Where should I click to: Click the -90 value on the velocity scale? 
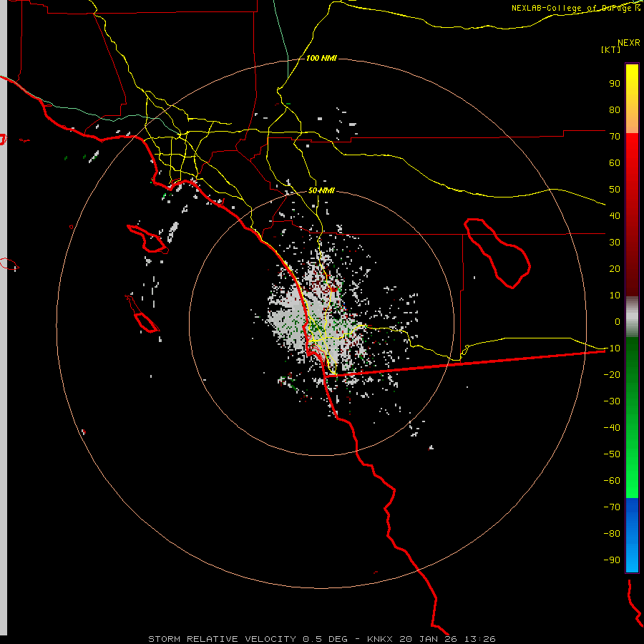612,560
